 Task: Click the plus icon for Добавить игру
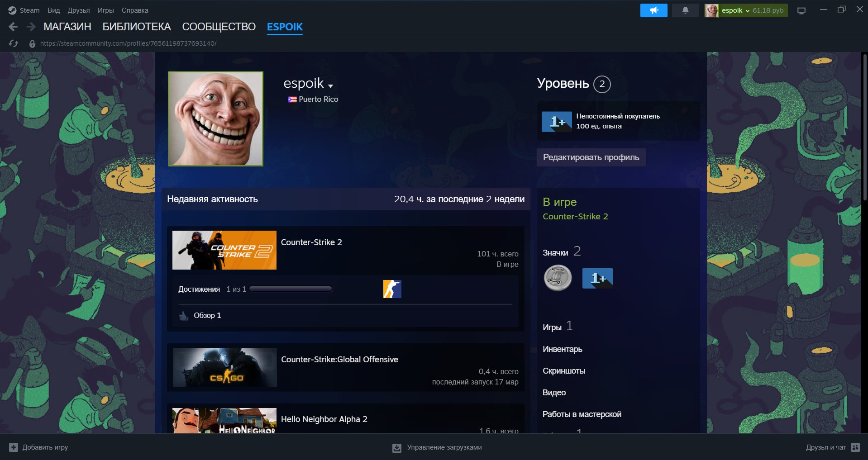[14, 447]
